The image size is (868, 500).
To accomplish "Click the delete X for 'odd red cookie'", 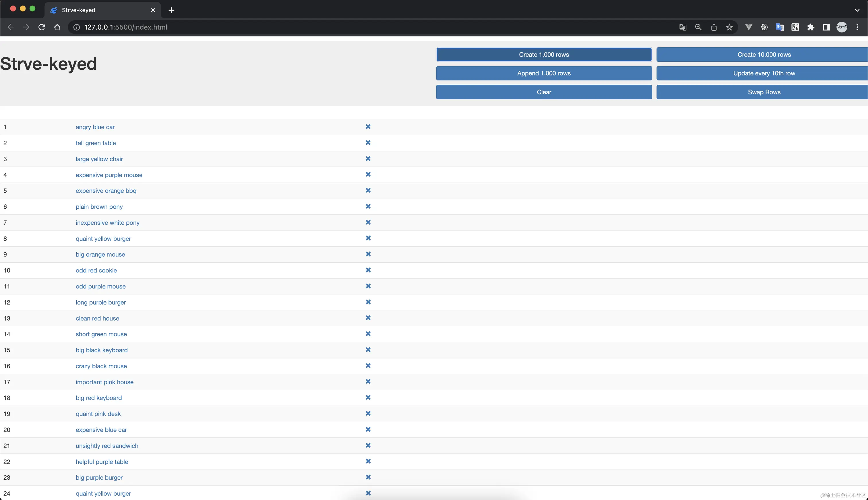I will [368, 270].
